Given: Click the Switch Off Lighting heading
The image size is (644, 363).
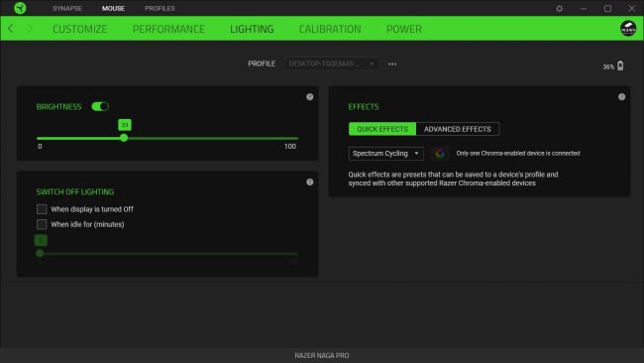Looking at the screenshot, I should tap(75, 192).
